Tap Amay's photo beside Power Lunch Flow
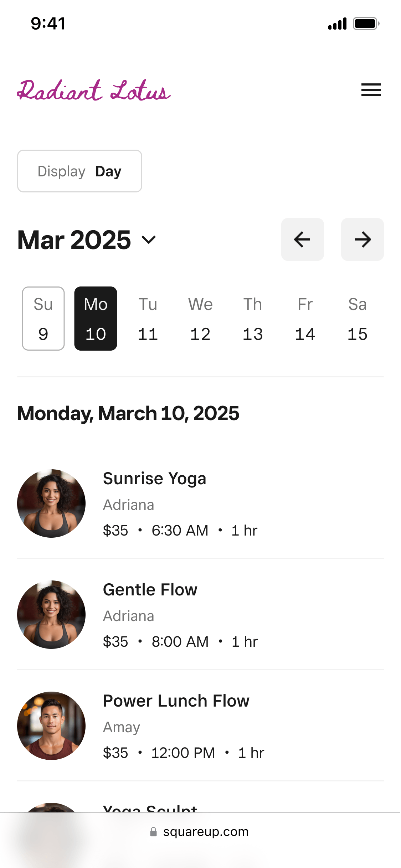401x868 pixels. (x=51, y=726)
